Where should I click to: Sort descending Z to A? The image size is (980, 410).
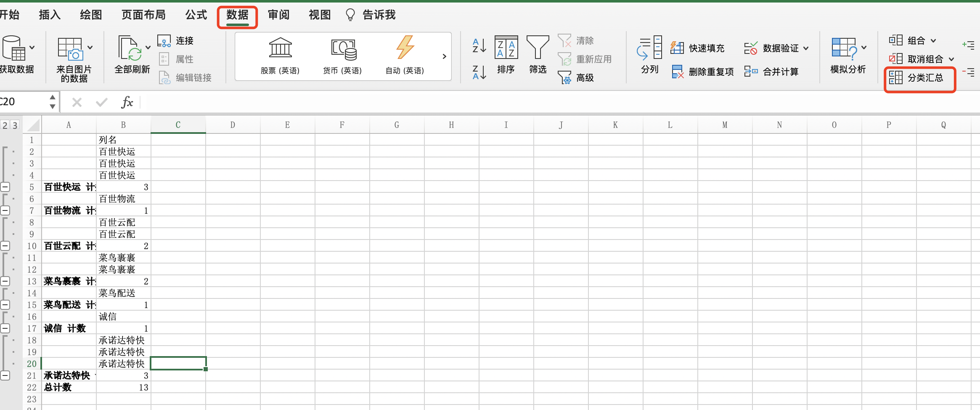coord(479,72)
